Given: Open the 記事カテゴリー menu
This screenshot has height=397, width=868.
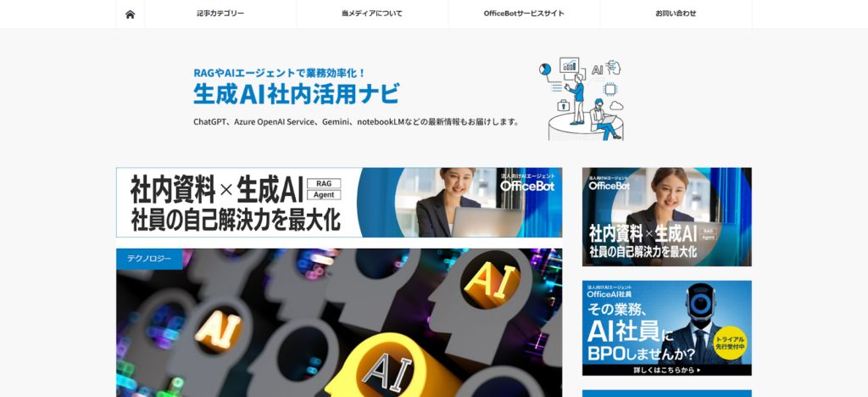Looking at the screenshot, I should [x=220, y=14].
